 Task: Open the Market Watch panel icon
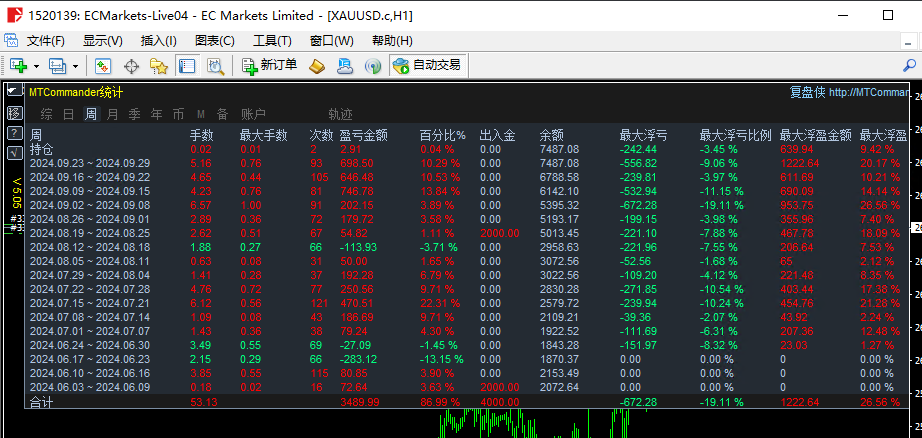103,66
